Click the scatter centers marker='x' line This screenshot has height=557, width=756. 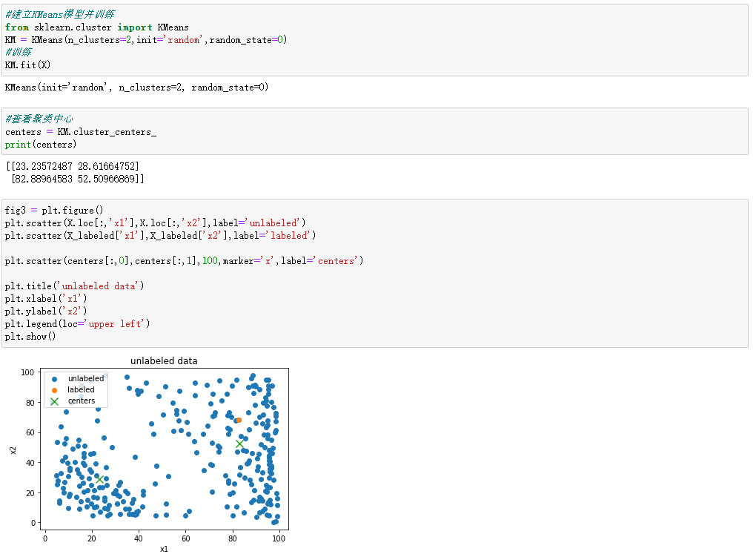point(184,260)
